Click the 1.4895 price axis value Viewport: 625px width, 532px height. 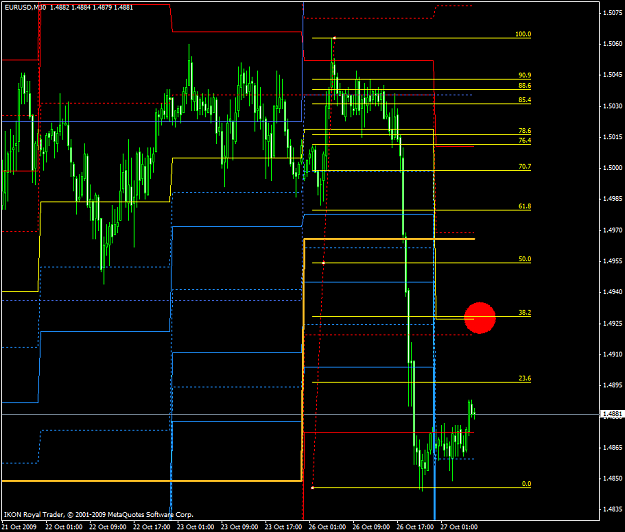[x=612, y=385]
